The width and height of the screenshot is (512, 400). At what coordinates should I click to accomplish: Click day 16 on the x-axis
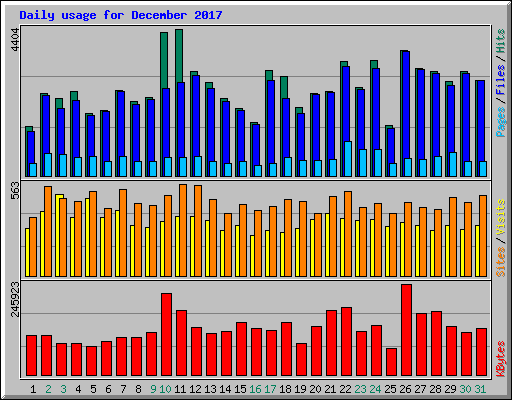pyautogui.click(x=255, y=389)
